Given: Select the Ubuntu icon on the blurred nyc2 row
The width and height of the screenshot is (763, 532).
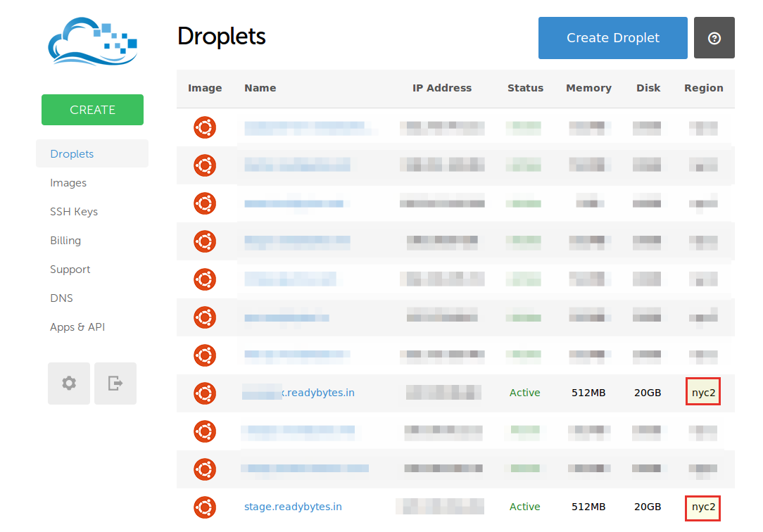Looking at the screenshot, I should pyautogui.click(x=205, y=393).
